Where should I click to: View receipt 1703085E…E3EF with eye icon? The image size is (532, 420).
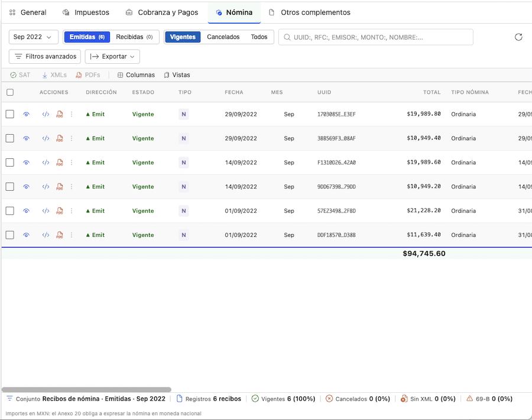click(x=26, y=114)
